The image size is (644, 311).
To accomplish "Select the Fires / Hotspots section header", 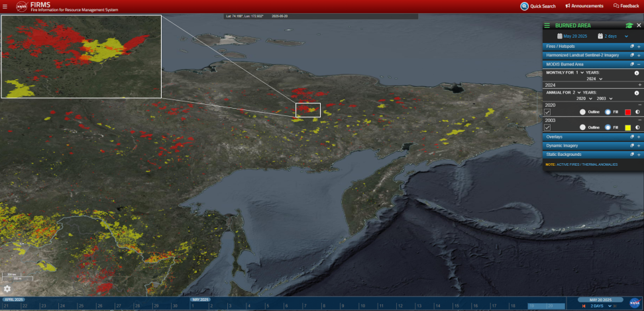I will click(592, 46).
